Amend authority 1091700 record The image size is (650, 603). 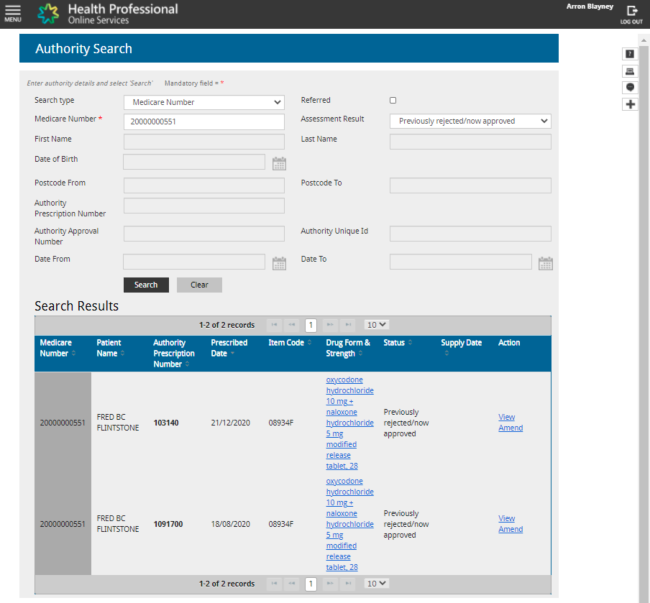pyautogui.click(x=510, y=529)
